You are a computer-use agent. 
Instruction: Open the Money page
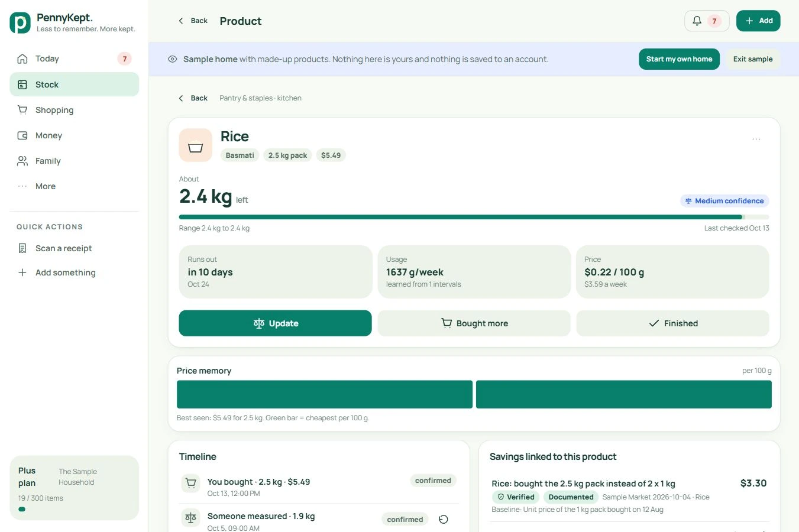pos(75,135)
